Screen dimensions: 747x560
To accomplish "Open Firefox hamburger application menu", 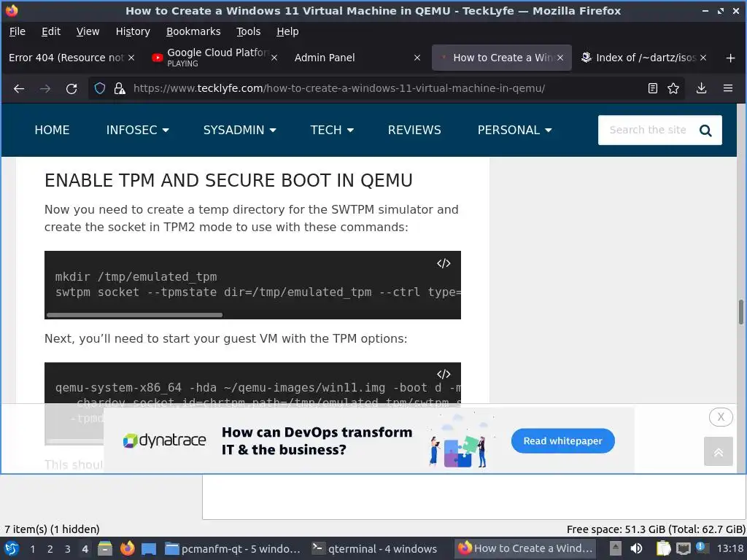I will 728,88.
